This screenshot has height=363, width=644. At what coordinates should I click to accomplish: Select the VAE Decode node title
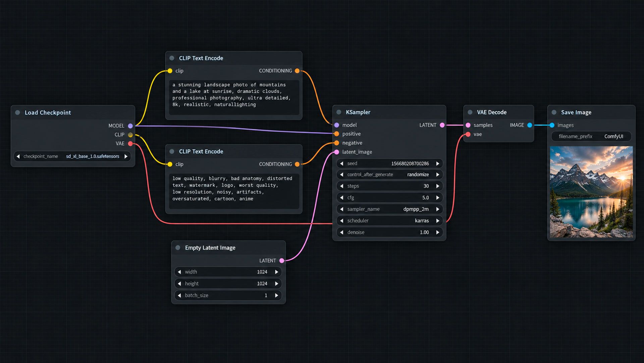point(492,112)
